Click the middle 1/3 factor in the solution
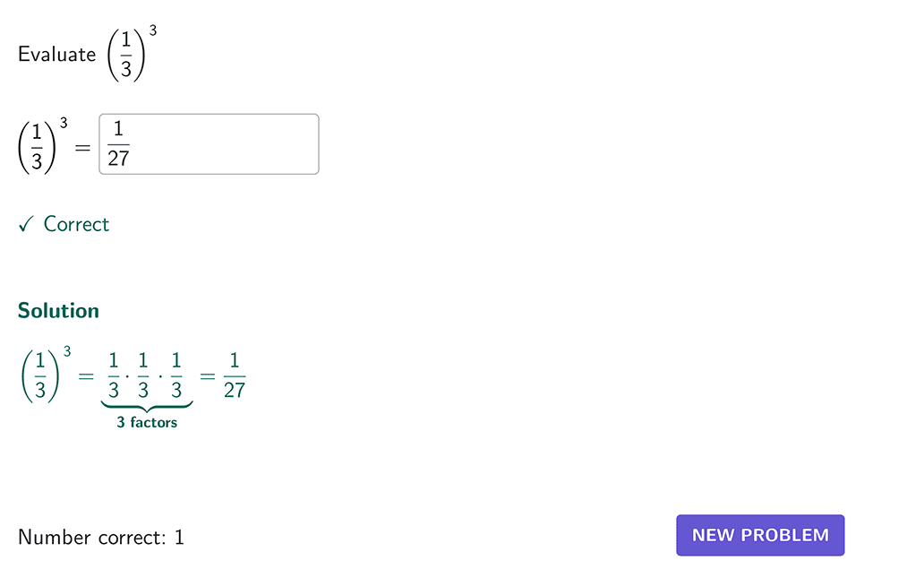Screen dimensions: 924x578 (x=144, y=375)
